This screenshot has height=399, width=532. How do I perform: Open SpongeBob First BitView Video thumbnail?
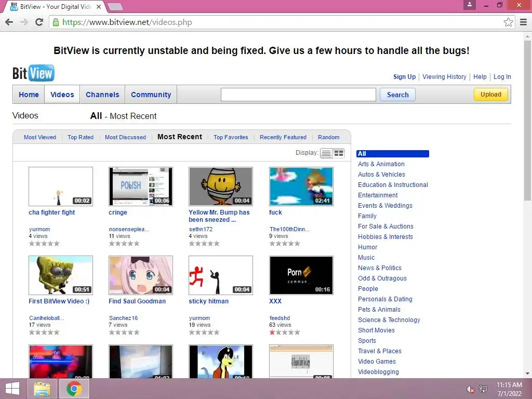tap(61, 275)
